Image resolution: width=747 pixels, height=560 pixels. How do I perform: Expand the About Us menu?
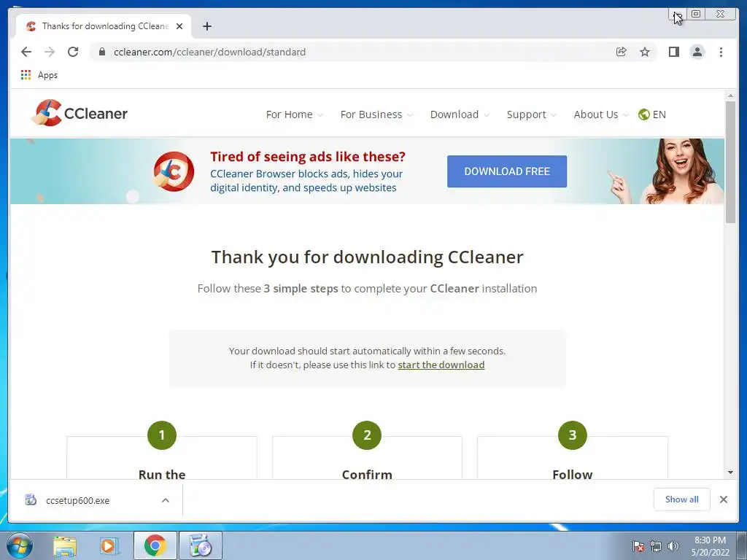[601, 114]
